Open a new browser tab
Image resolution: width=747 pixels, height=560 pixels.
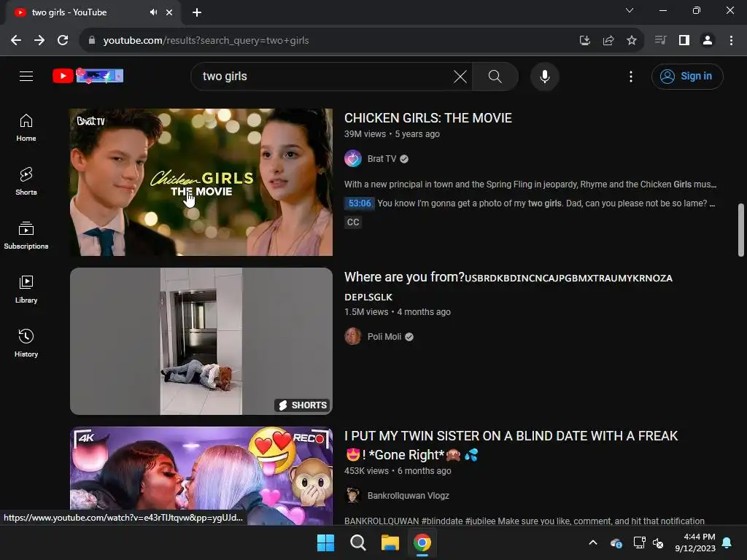tap(197, 12)
